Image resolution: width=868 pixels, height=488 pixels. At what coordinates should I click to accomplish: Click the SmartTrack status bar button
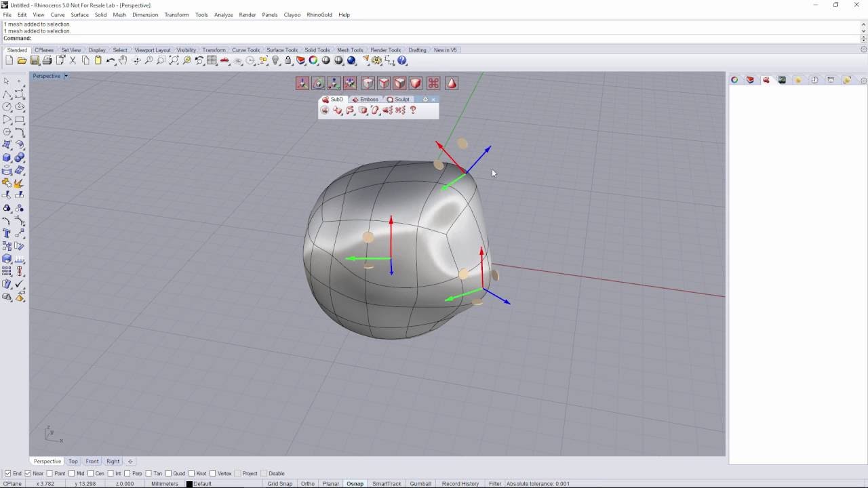coord(387,484)
